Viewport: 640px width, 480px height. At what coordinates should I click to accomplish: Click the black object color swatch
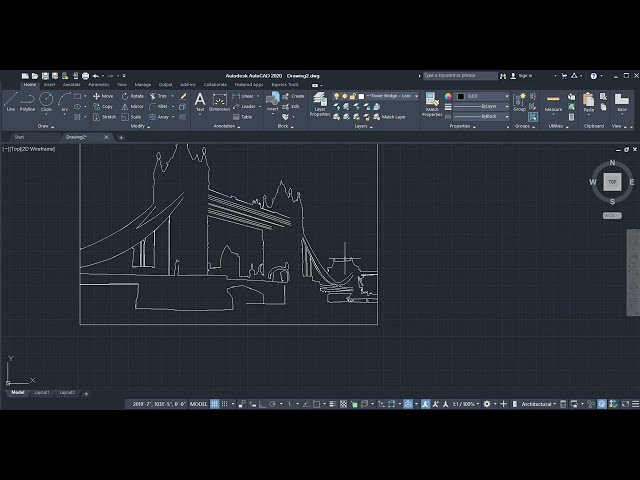click(x=461, y=96)
